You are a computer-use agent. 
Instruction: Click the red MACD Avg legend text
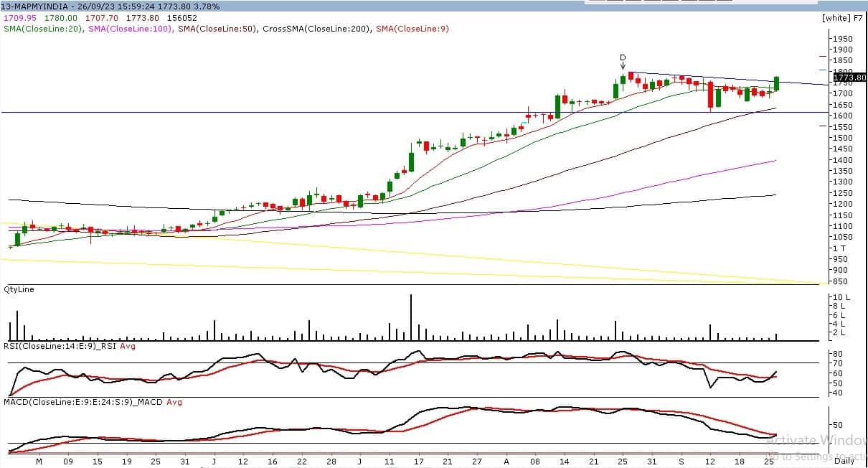(x=174, y=402)
